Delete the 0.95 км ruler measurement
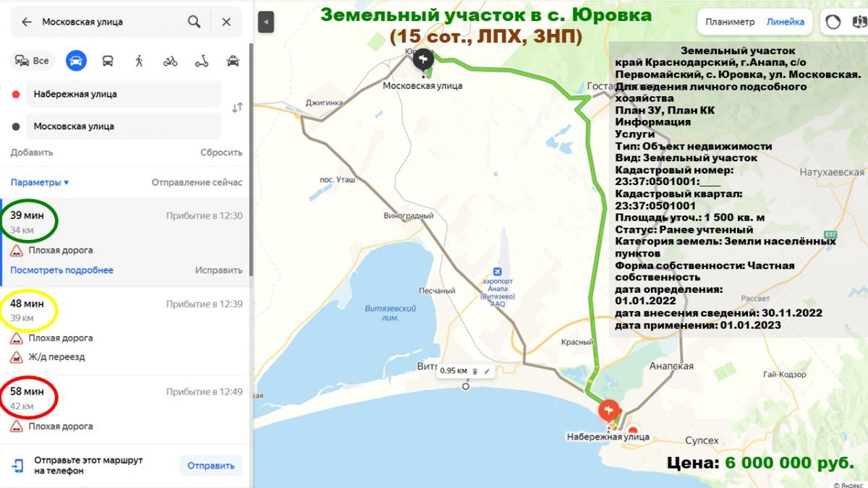The width and height of the screenshot is (868, 488). 475,371
